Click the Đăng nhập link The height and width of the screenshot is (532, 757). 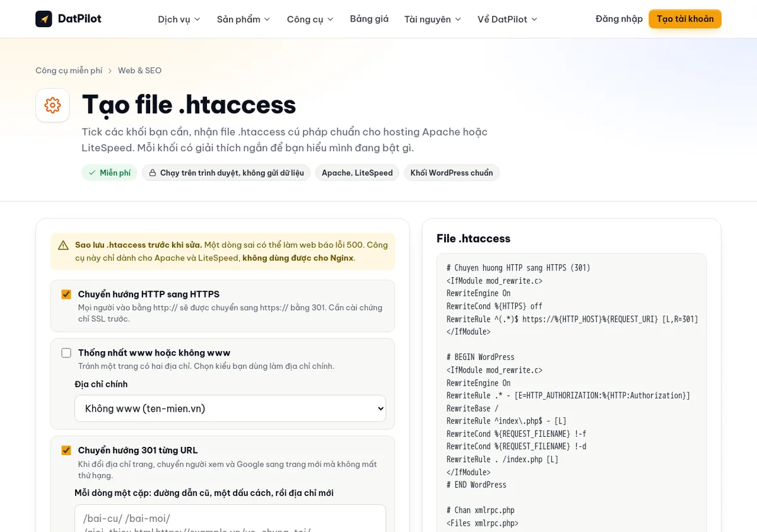[x=619, y=19]
